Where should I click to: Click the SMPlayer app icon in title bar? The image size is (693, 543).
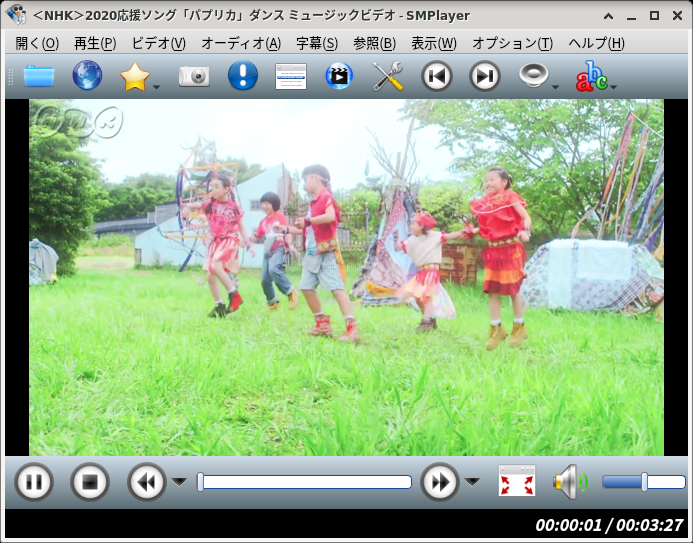coord(17,15)
